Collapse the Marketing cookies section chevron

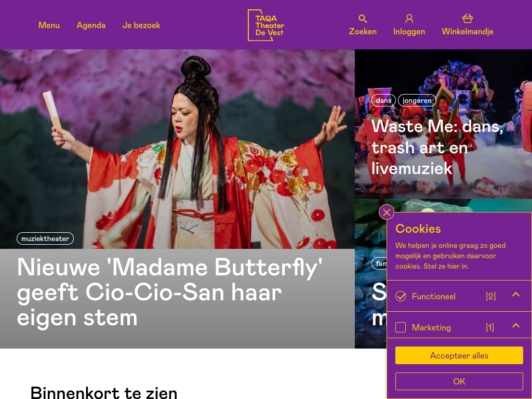point(516,326)
